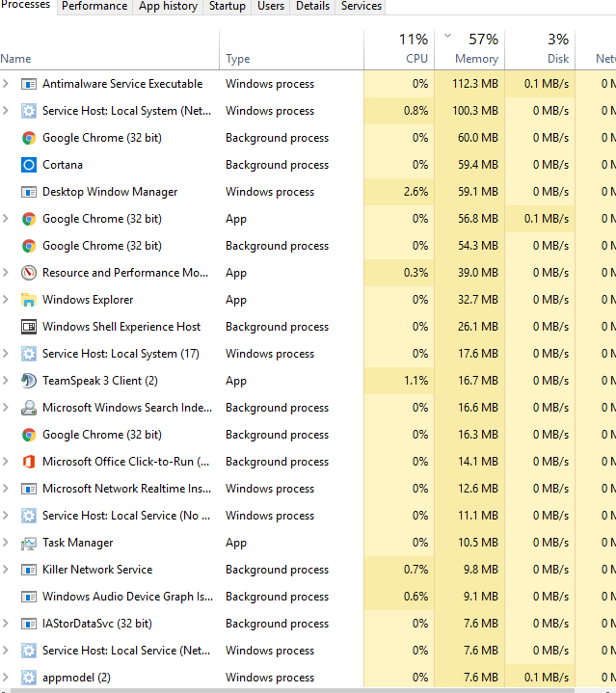The height and width of the screenshot is (693, 616).
Task: Click the Windows Explorer folder icon
Action: tap(29, 300)
